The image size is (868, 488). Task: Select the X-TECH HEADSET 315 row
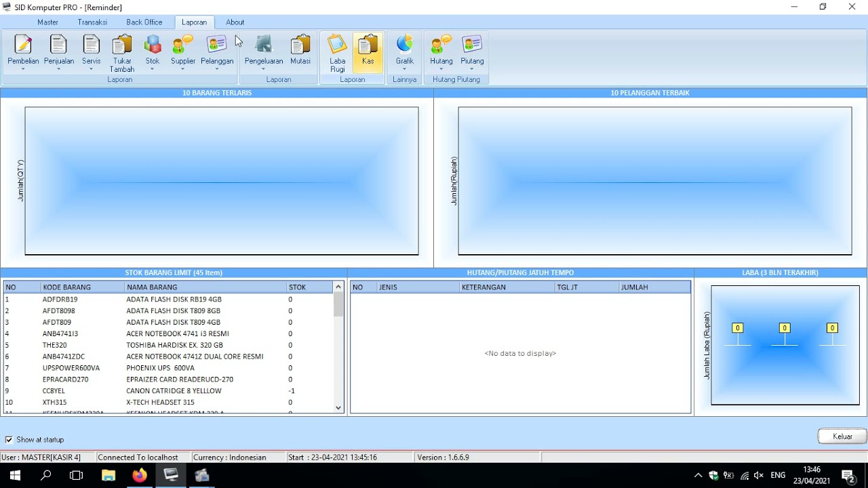pyautogui.click(x=168, y=403)
